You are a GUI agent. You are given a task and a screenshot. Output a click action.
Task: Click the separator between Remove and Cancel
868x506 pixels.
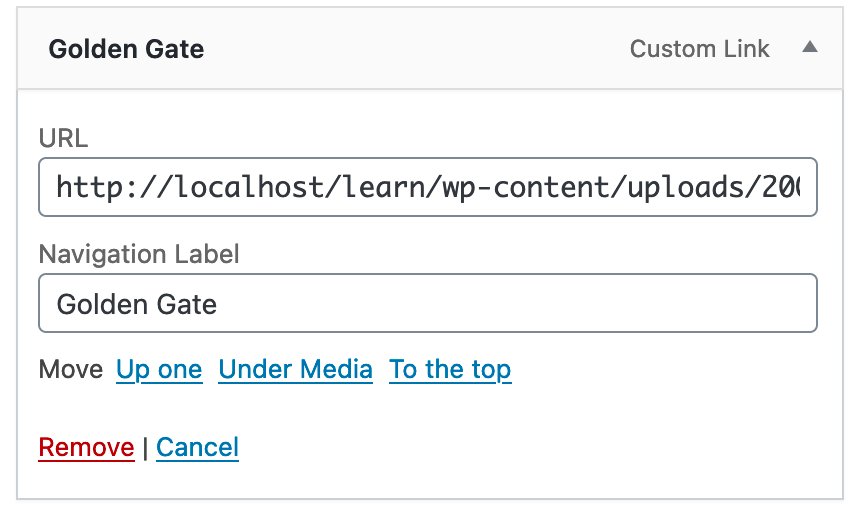[145, 447]
